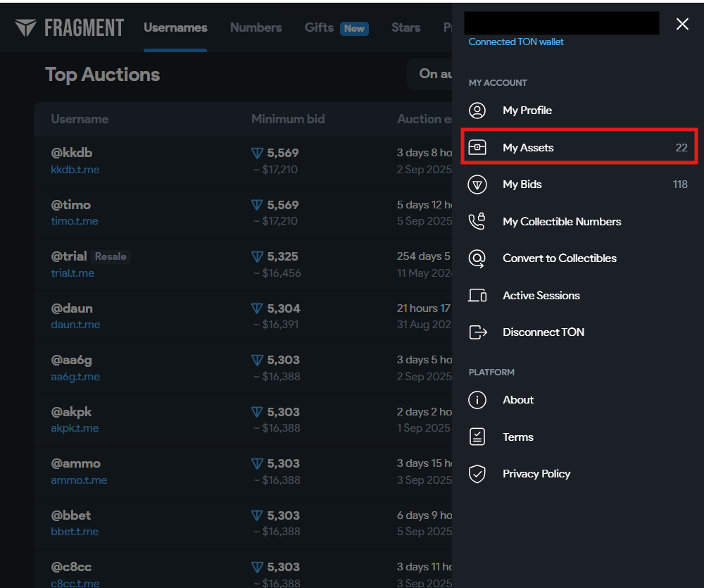The height and width of the screenshot is (588, 704).
Task: Sort by Minimum bid column header
Action: [x=288, y=119]
